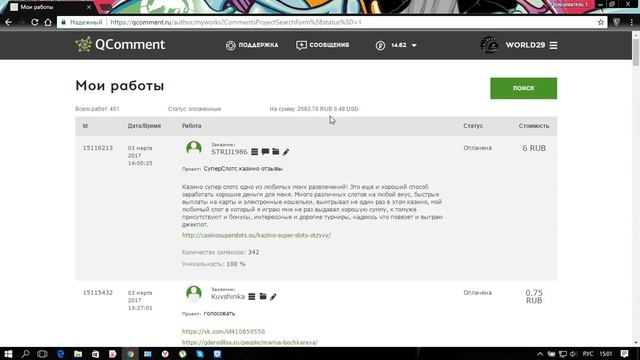
Task: Click pencil icon next to Kuvshinka
Action: click(x=273, y=297)
